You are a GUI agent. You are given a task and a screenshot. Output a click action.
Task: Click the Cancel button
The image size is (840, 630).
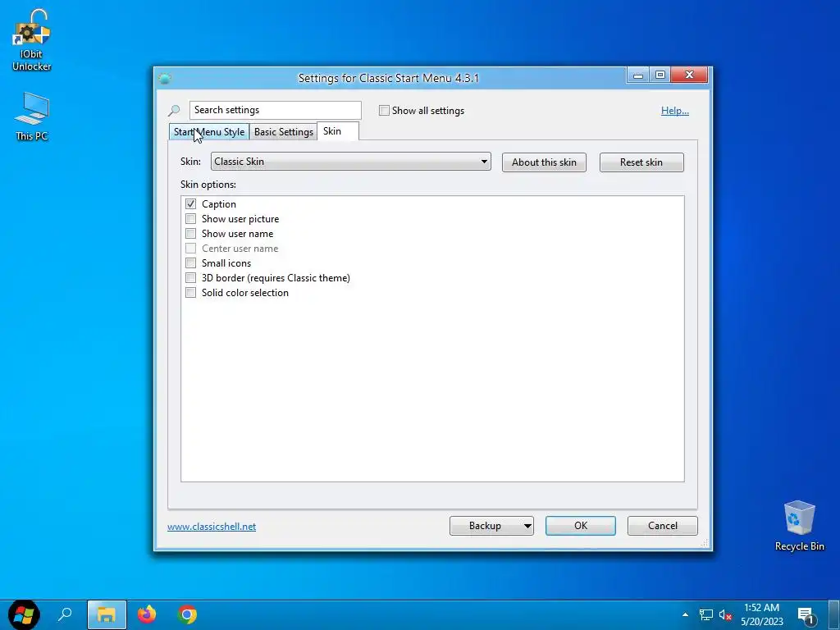pos(663,526)
